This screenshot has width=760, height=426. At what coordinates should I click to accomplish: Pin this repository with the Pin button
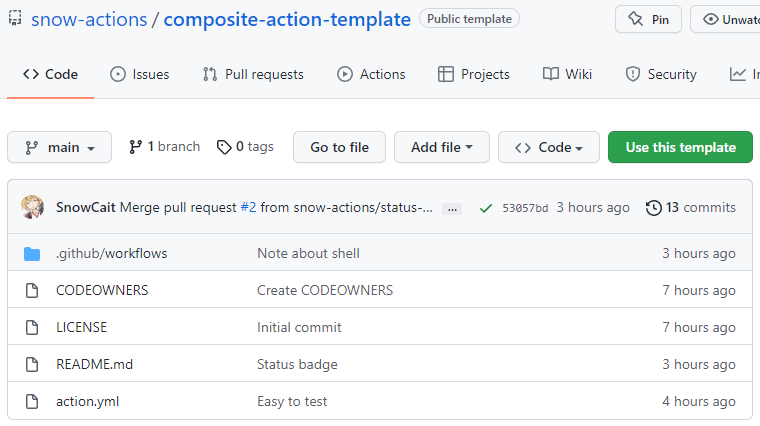point(648,19)
